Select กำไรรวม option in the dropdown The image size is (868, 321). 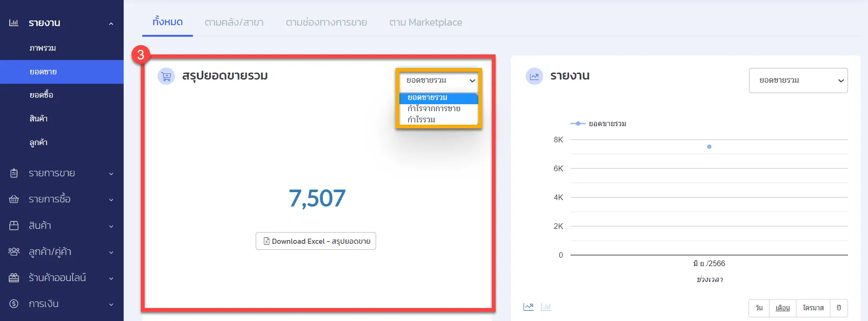pos(421,120)
